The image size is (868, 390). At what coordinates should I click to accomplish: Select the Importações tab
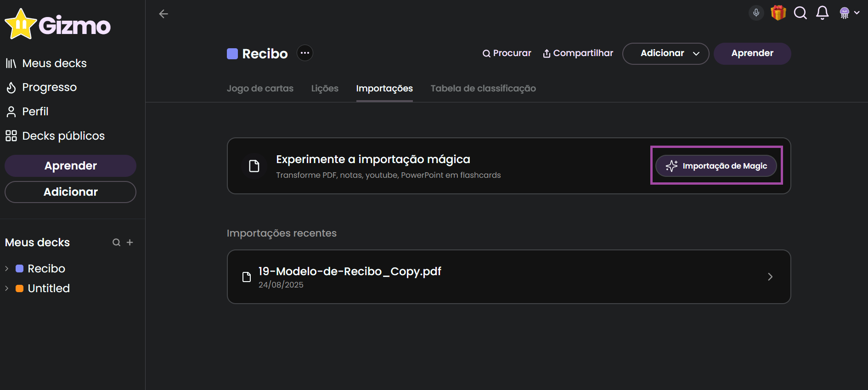pyautogui.click(x=384, y=88)
